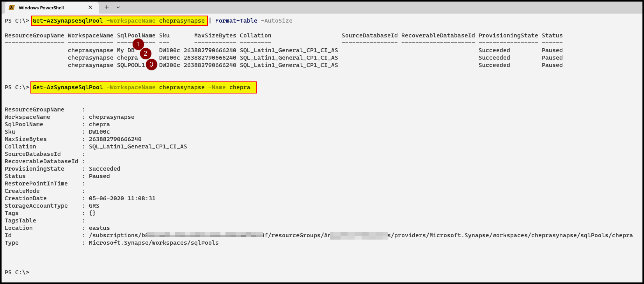Screen dimensions: 644x284
Task: Click the empty Tags value "{}"
Action: [92, 213]
